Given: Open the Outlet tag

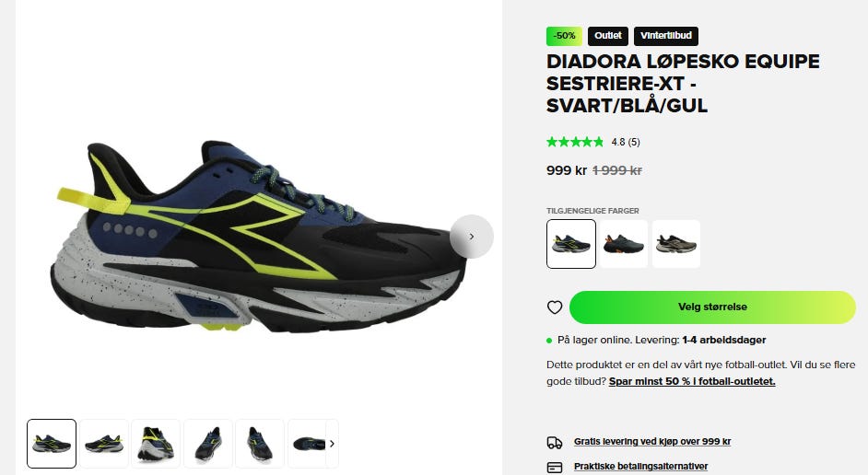Looking at the screenshot, I should (x=608, y=36).
